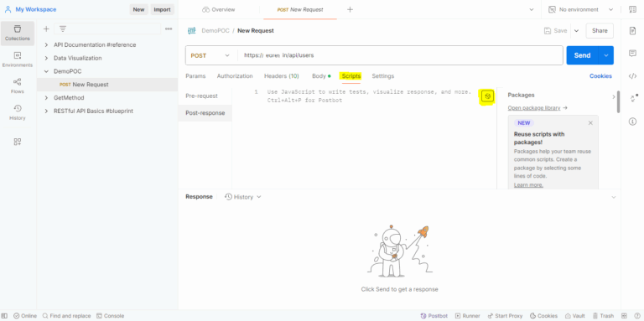The height and width of the screenshot is (321, 644).
Task: Open the Send button dropdown arrow
Action: (605, 55)
